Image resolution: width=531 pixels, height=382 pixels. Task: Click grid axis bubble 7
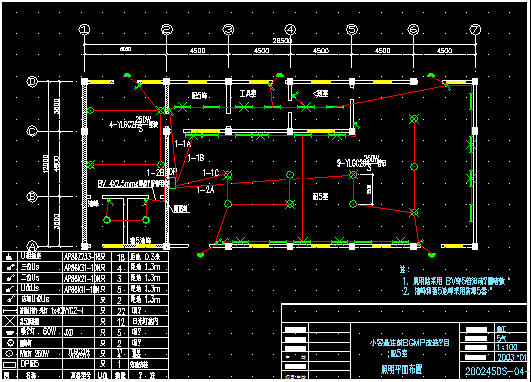point(475,29)
